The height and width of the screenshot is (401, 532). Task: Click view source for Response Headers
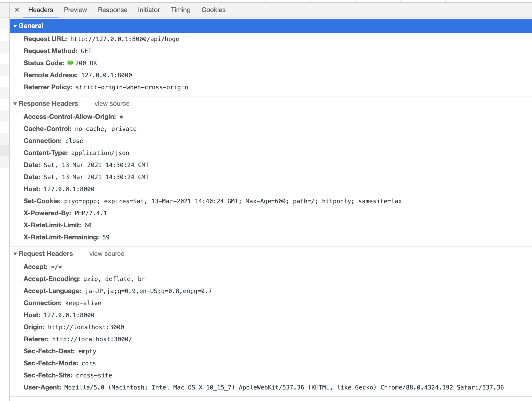point(112,104)
